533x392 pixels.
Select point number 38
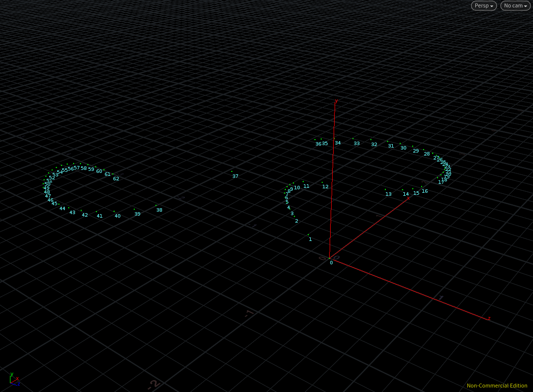click(x=159, y=210)
